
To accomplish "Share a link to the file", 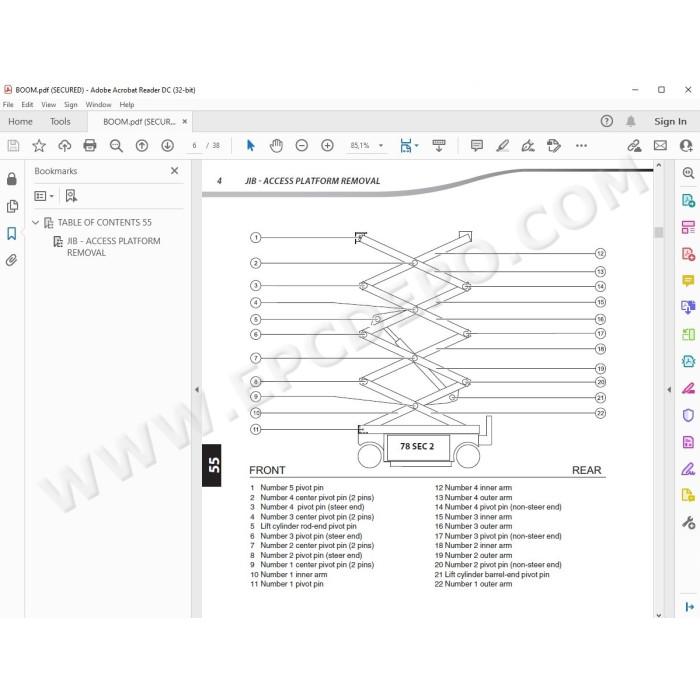I will coord(634,146).
